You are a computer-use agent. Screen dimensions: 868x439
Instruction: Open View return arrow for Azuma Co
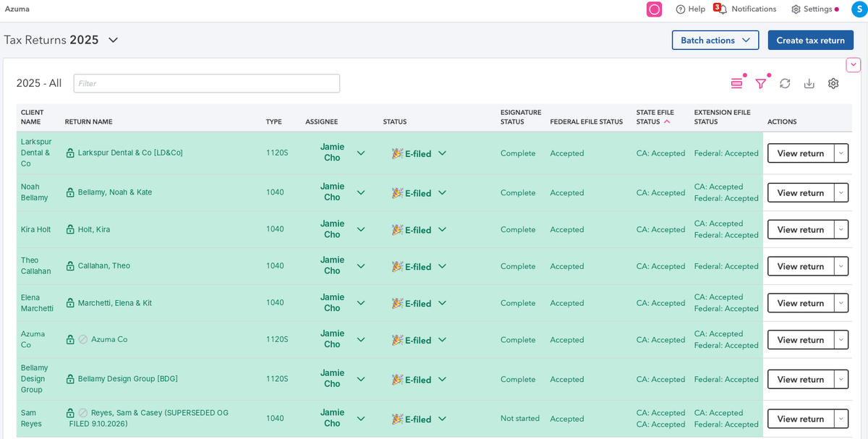841,340
